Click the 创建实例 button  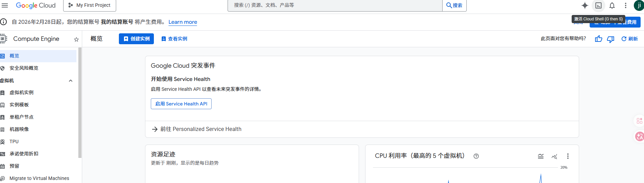pyautogui.click(x=136, y=39)
